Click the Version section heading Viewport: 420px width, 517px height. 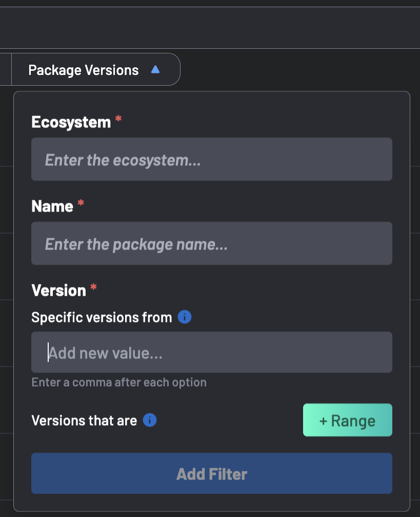coord(58,291)
